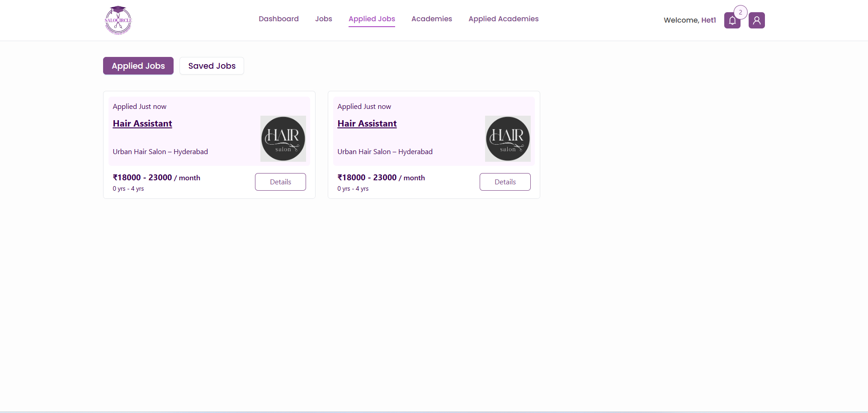Select Applied Jobs in the top navigation
Screen dimensions: 868x413
pos(372,19)
